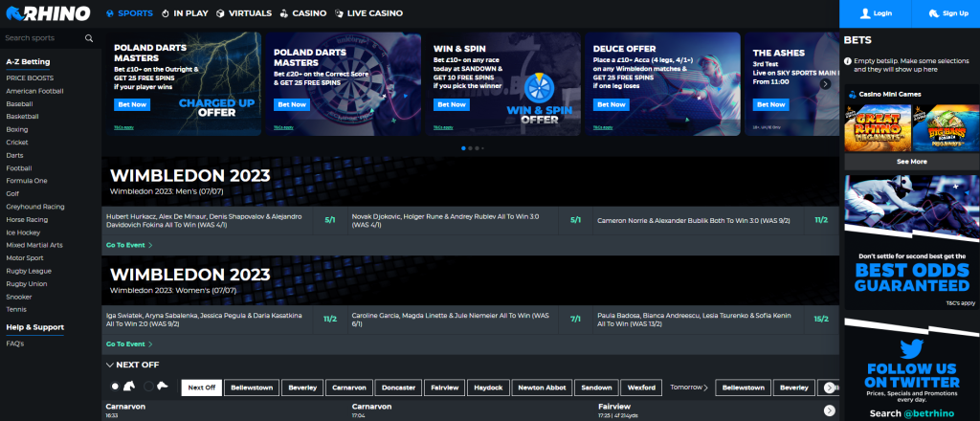980x421 pixels.
Task: Click Bet Now on Charged Up offer
Action: 132,104
